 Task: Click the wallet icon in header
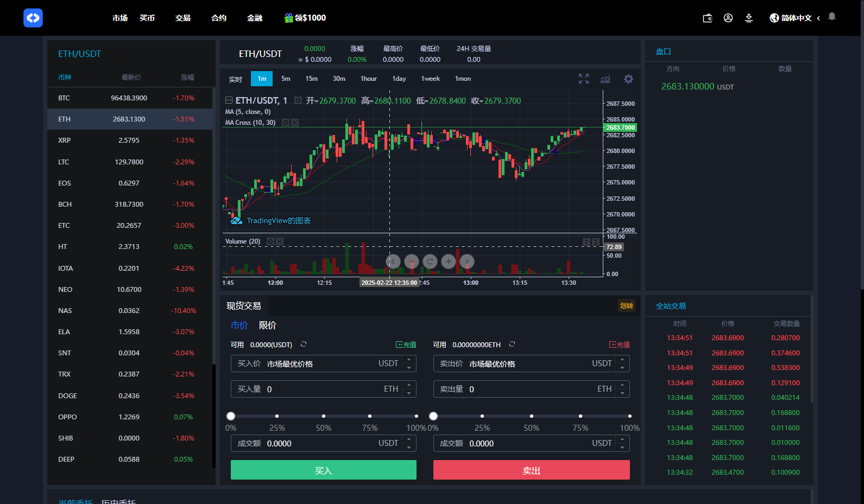click(x=708, y=18)
